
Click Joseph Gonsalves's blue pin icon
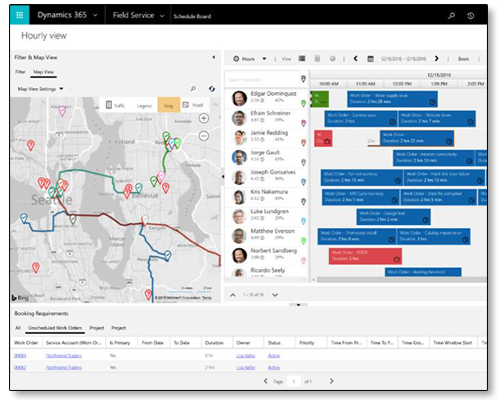pos(303,182)
